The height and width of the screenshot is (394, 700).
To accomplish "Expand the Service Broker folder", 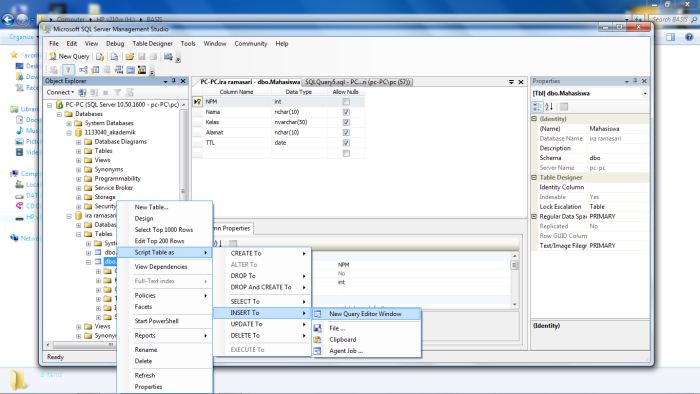I will click(x=79, y=188).
